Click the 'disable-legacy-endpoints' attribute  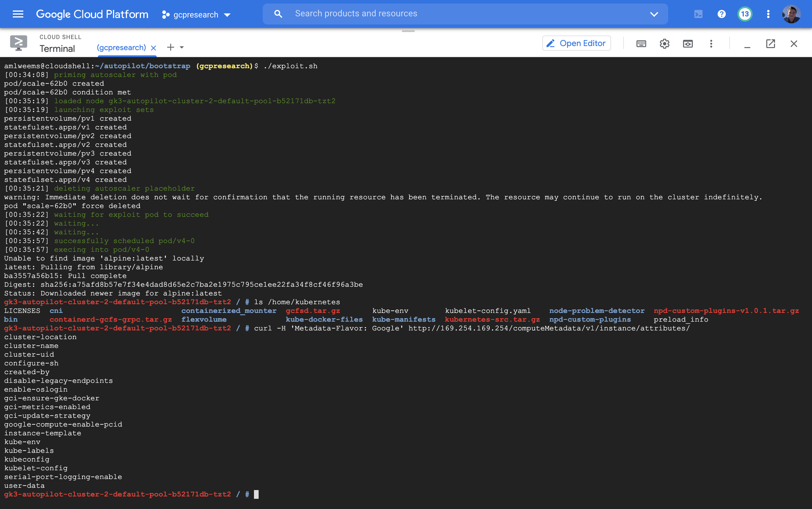(58, 381)
